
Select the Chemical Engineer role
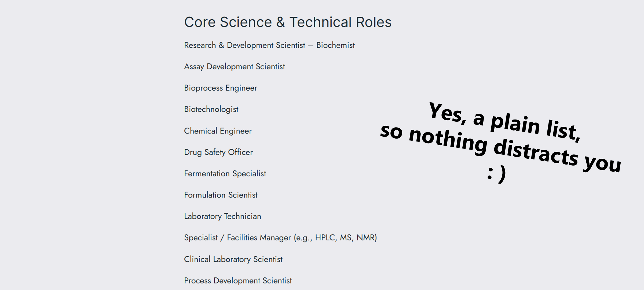click(218, 131)
